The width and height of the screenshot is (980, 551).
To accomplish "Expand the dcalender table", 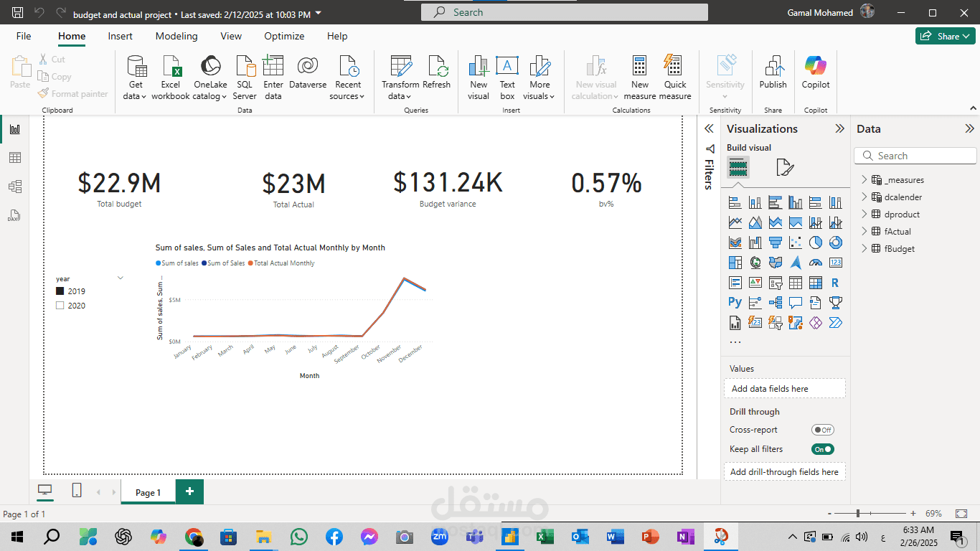I will tap(864, 197).
